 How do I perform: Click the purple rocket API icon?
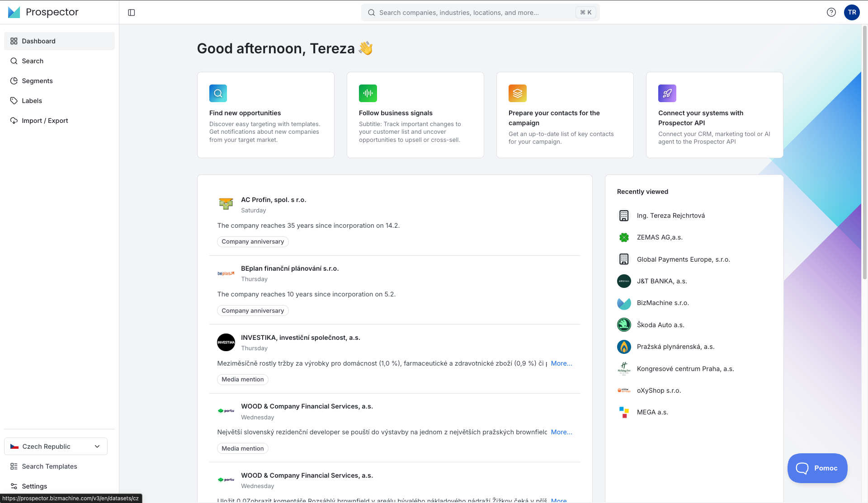click(667, 94)
